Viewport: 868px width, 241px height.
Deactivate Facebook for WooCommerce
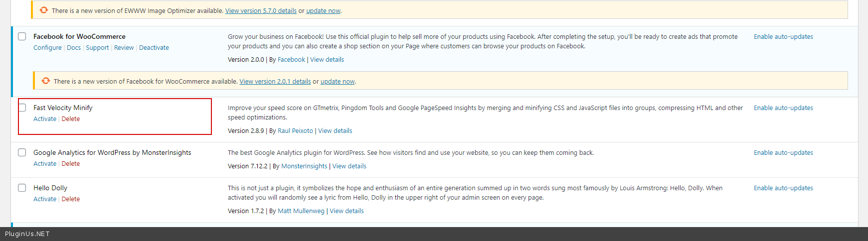(x=154, y=48)
